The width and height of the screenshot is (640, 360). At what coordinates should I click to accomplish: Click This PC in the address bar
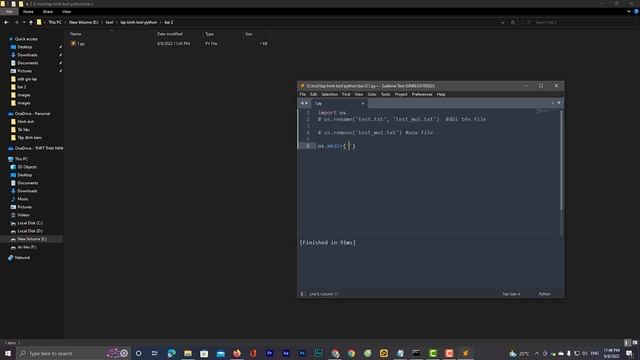(55, 22)
